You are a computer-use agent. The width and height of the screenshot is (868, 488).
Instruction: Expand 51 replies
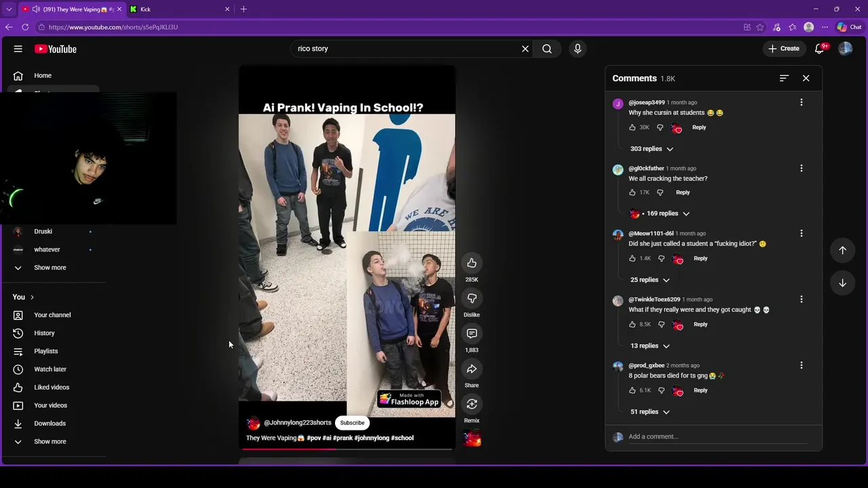[x=649, y=412]
